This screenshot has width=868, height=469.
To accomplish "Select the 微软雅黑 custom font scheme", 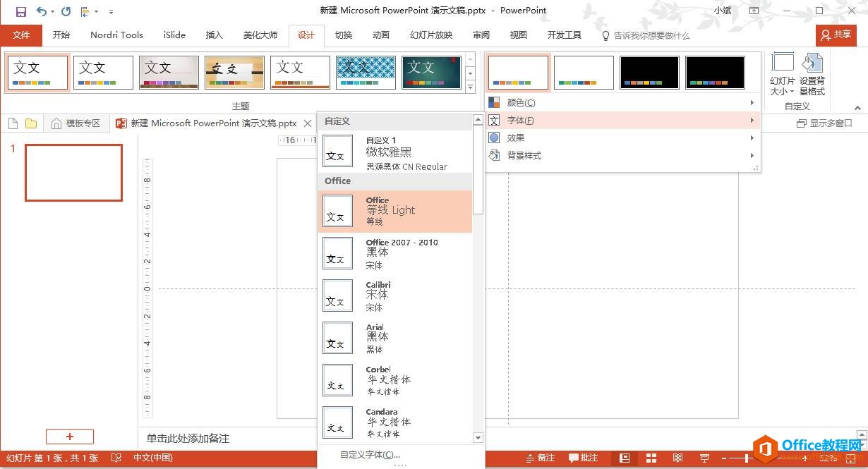I will point(395,151).
